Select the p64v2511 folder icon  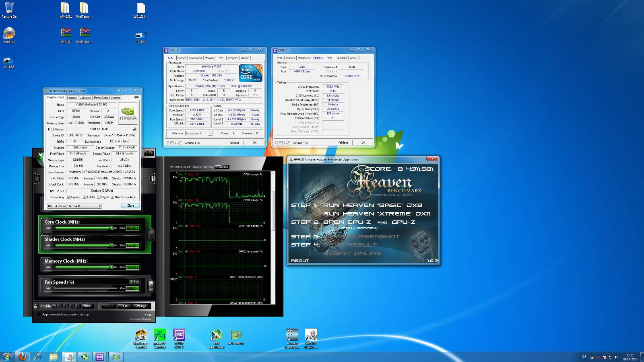coord(65,10)
